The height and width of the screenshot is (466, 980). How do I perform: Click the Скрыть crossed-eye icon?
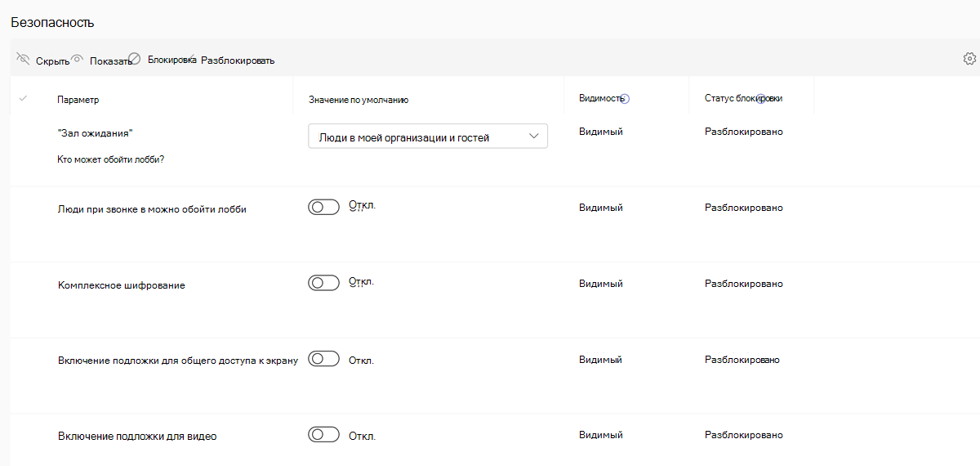click(x=23, y=59)
